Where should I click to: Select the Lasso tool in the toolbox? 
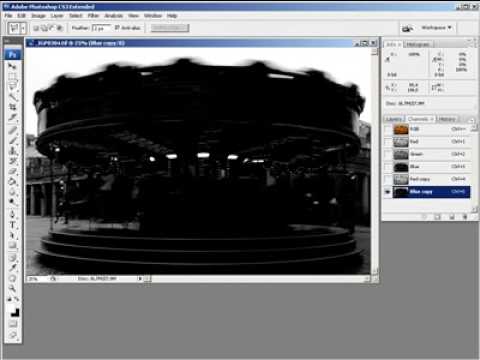(x=13, y=86)
